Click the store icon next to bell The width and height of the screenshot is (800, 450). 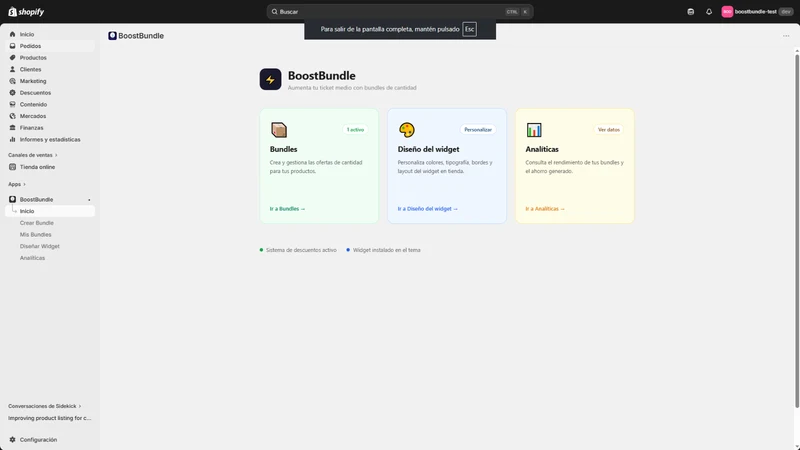[690, 12]
